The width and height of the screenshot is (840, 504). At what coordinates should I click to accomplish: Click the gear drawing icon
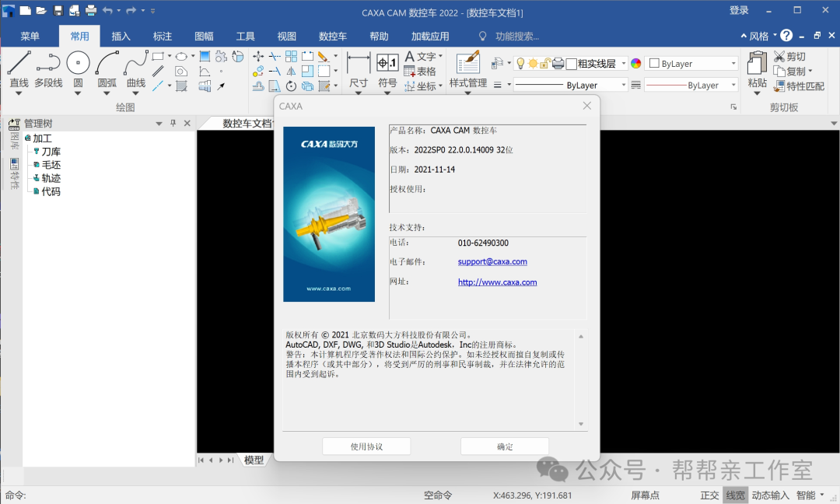221,56
